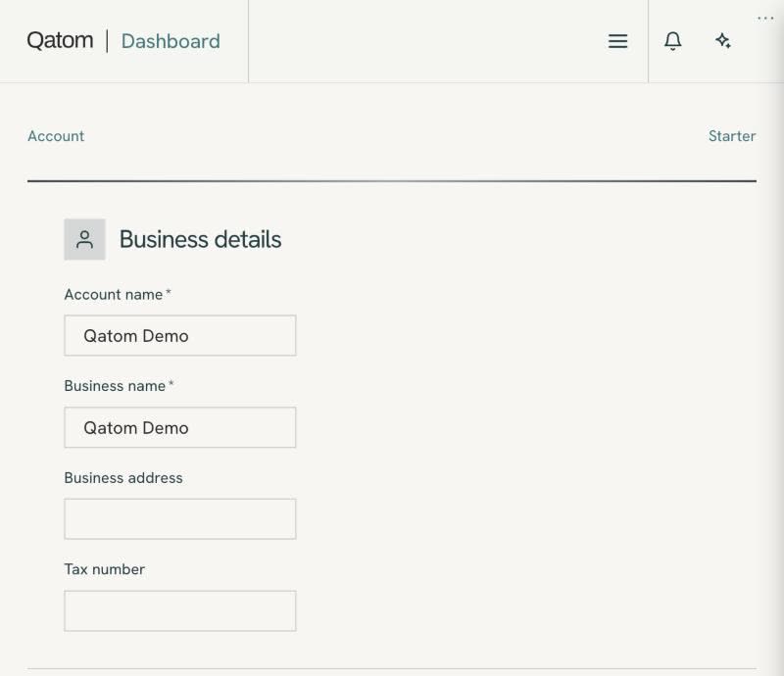Open the hamburger menu icon
Image resolution: width=784 pixels, height=676 pixels.
(617, 41)
